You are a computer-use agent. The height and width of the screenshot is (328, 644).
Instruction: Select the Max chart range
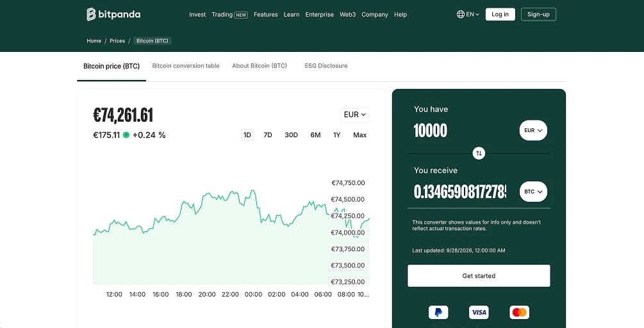pyautogui.click(x=359, y=135)
